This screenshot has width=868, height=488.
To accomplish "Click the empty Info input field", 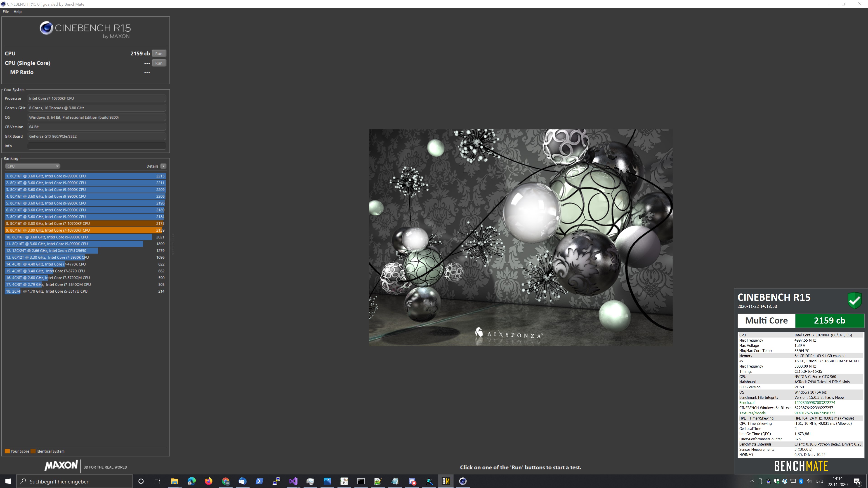I will click(x=97, y=146).
